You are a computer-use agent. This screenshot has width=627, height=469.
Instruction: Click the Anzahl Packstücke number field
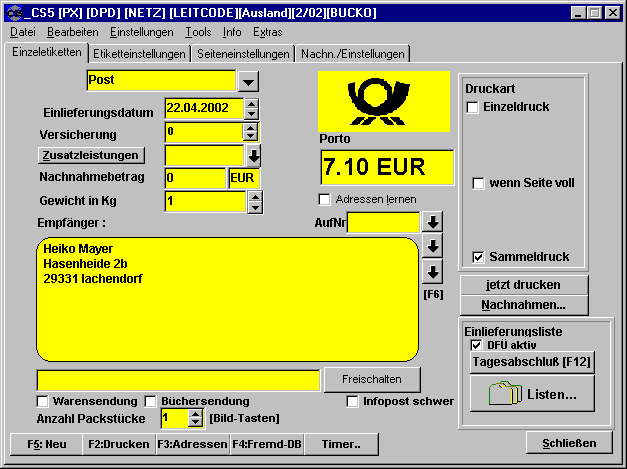pyautogui.click(x=174, y=418)
